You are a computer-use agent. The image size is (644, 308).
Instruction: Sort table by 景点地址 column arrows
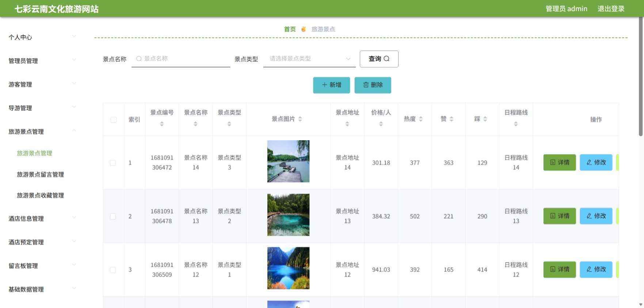347,124
